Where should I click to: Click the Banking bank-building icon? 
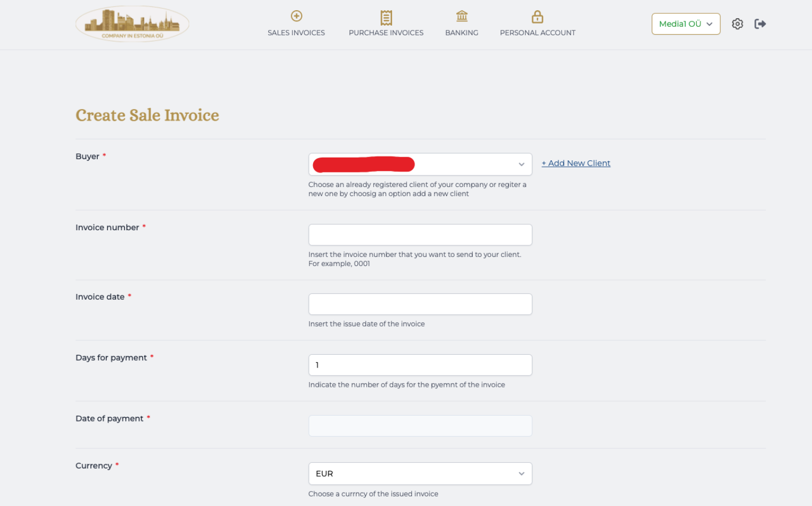[x=462, y=16]
